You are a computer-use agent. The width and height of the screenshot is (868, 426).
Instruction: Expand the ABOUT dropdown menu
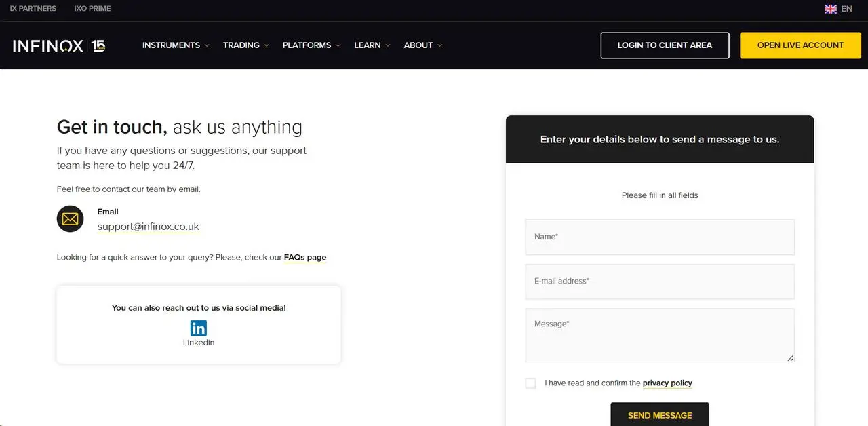(x=422, y=45)
